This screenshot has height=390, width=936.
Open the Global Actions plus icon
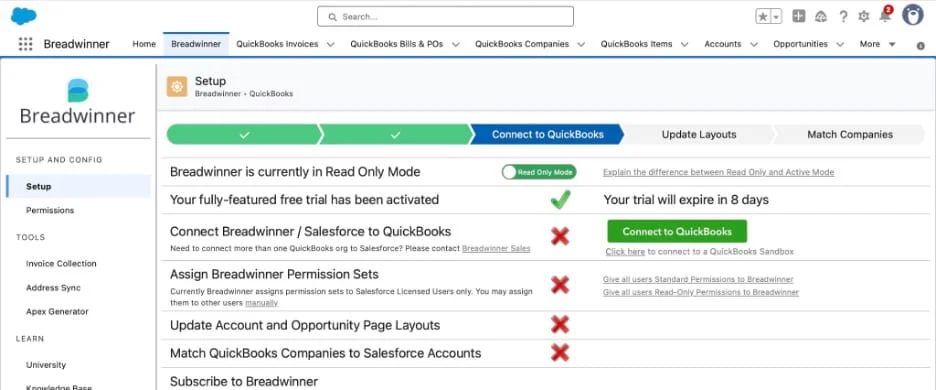[x=799, y=16]
